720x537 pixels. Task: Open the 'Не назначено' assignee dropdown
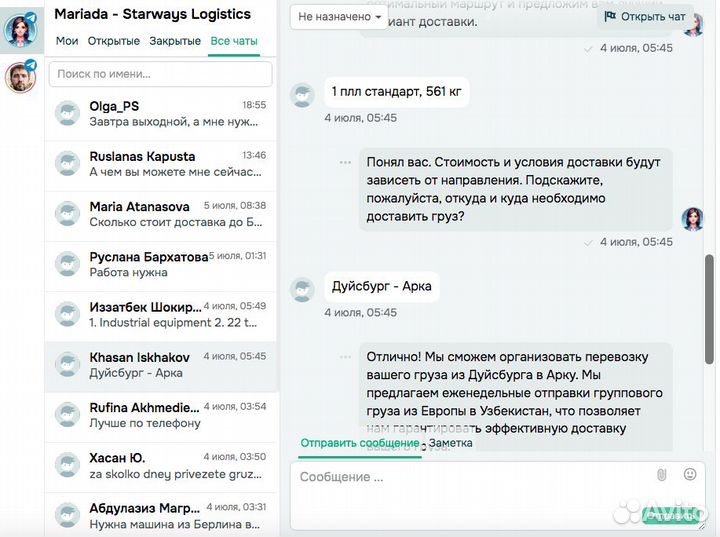pyautogui.click(x=339, y=17)
